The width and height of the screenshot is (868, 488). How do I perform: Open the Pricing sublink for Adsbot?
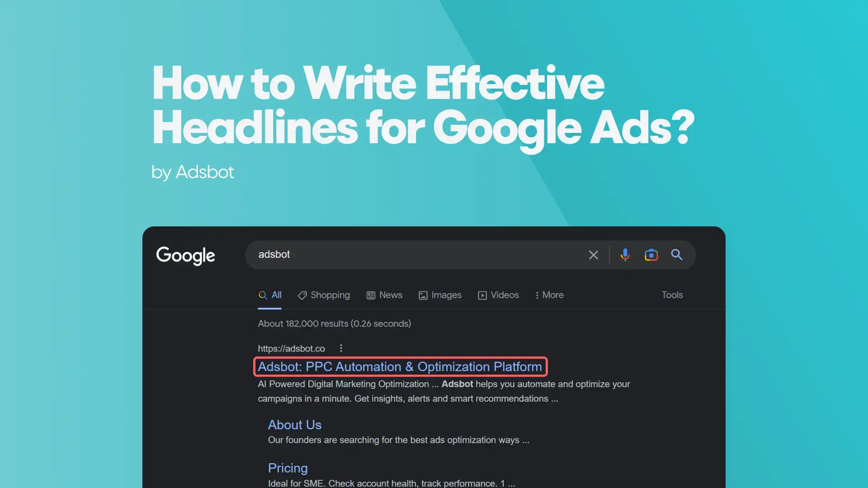click(x=288, y=468)
